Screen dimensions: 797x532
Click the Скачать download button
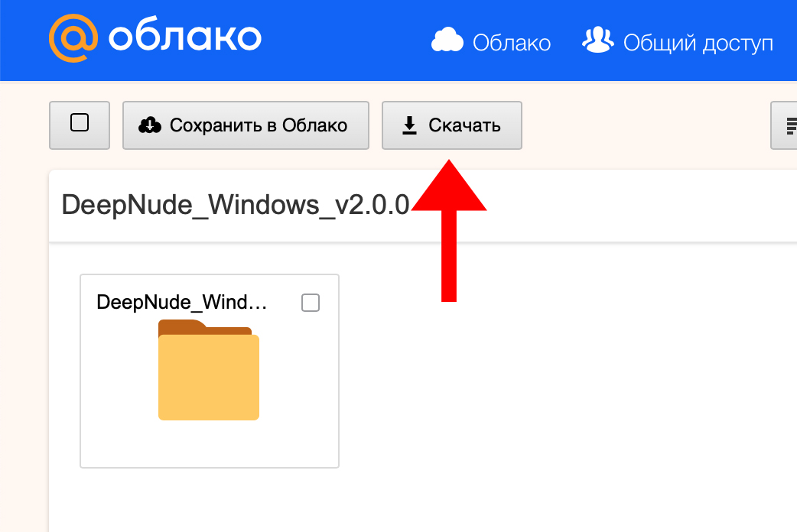click(452, 125)
